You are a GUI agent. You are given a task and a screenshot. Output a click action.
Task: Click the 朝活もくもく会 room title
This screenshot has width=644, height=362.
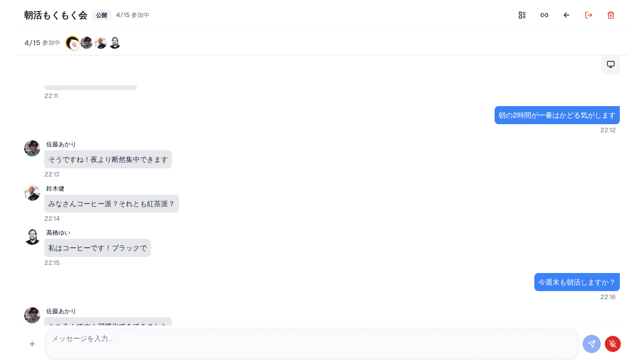(x=55, y=15)
